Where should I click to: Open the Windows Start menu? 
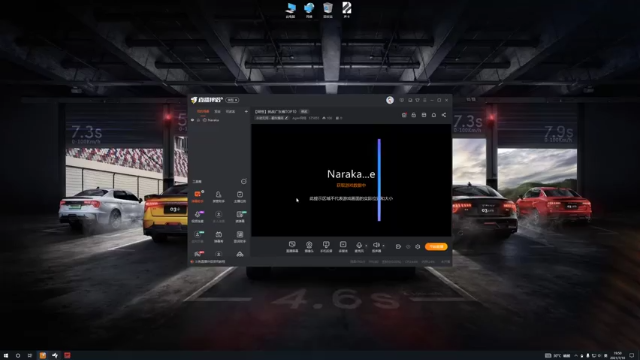[6, 356]
